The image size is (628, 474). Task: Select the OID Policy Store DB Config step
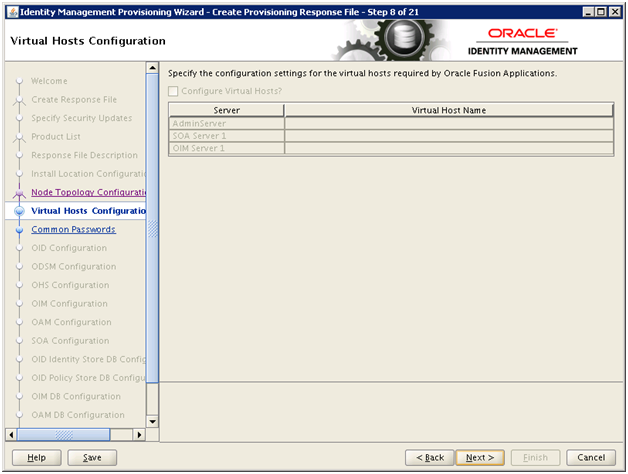click(89, 378)
